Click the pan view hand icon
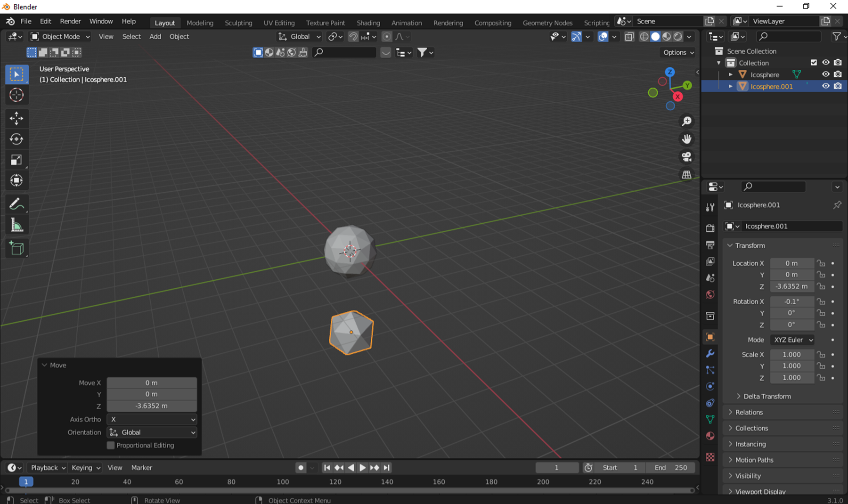Viewport: 848px width, 504px height. pyautogui.click(x=687, y=139)
